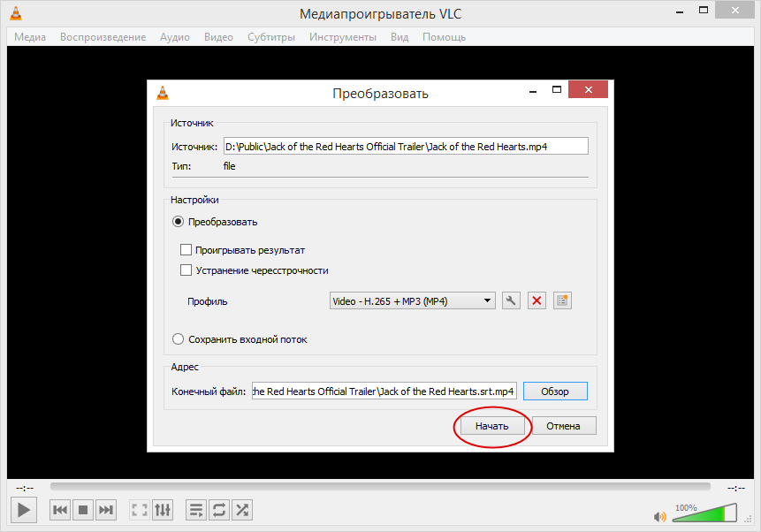Click VLC cone icon in Преобразовать dialog

[163, 92]
